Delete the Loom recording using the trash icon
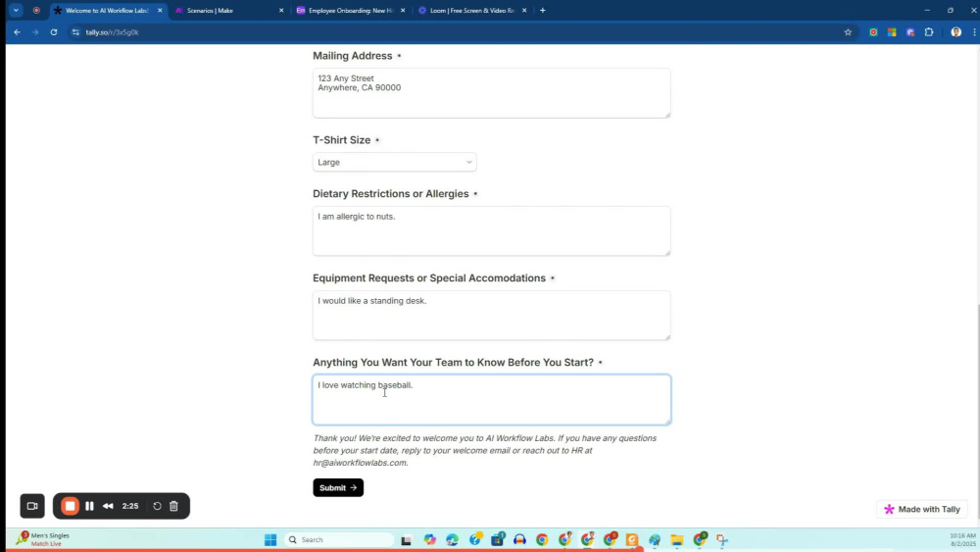Image resolution: width=980 pixels, height=552 pixels. [173, 506]
